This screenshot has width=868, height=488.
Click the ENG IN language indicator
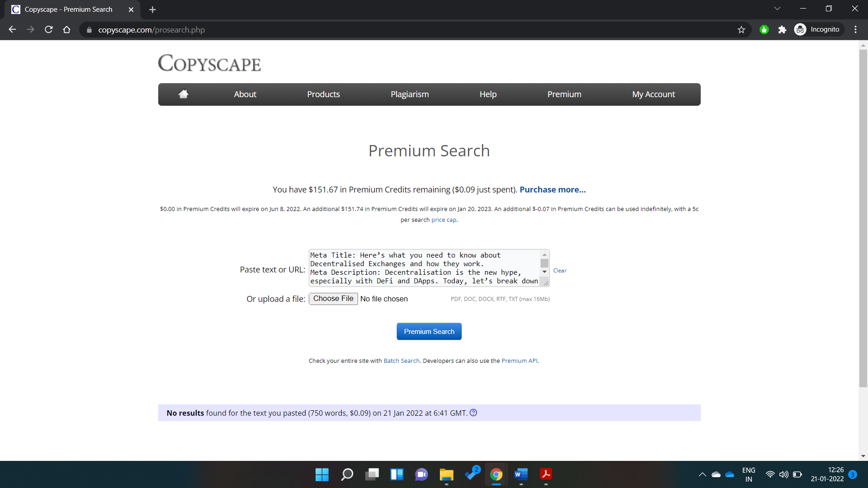(x=749, y=474)
